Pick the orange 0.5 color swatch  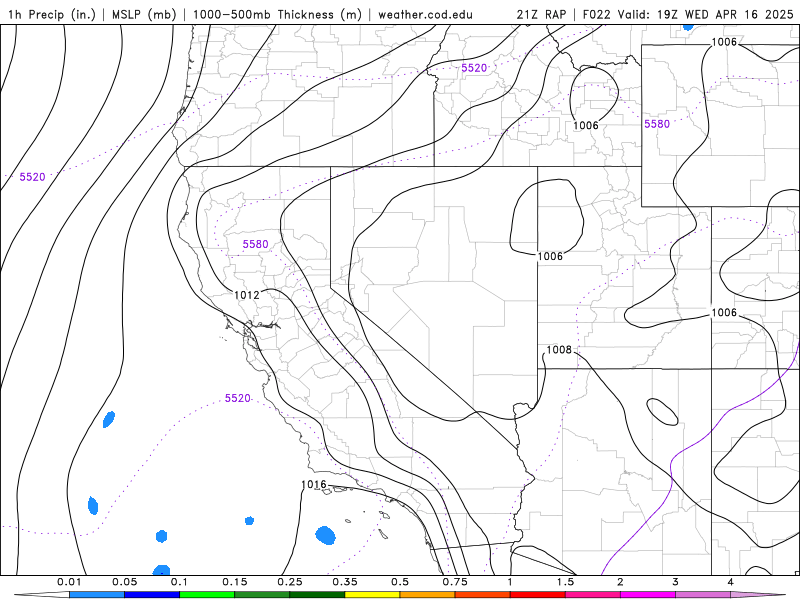pos(427,595)
